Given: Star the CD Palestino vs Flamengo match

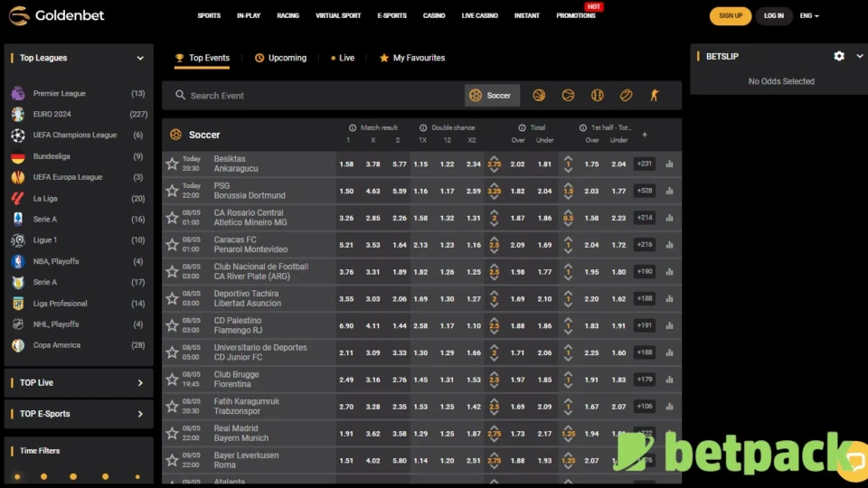Looking at the screenshot, I should pyautogui.click(x=172, y=326).
